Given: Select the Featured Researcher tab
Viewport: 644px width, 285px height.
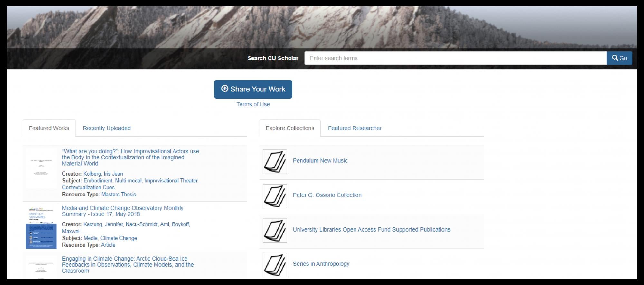Looking at the screenshot, I should point(355,128).
